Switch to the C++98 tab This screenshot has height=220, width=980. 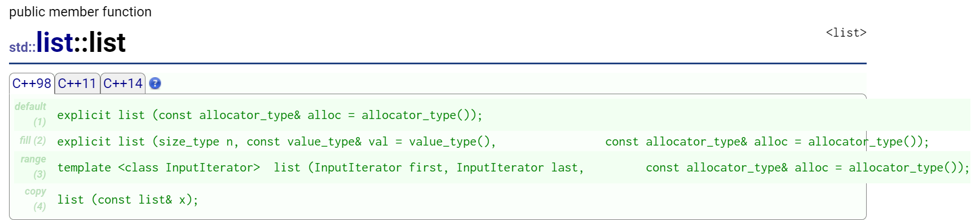point(32,83)
